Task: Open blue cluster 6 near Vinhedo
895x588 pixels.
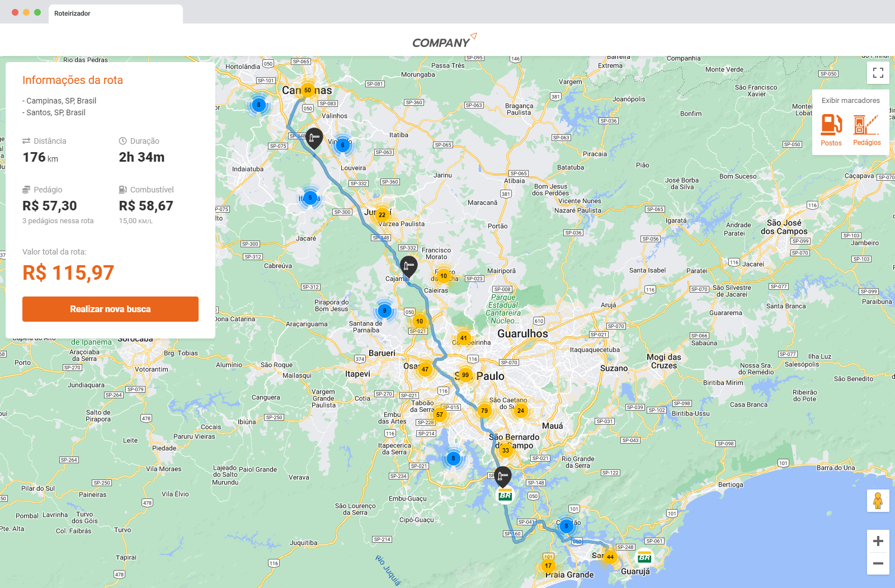Action: point(342,145)
